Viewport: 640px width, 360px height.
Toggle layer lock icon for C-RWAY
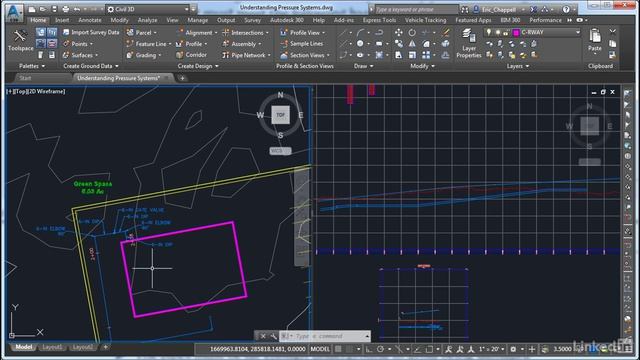[x=506, y=32]
